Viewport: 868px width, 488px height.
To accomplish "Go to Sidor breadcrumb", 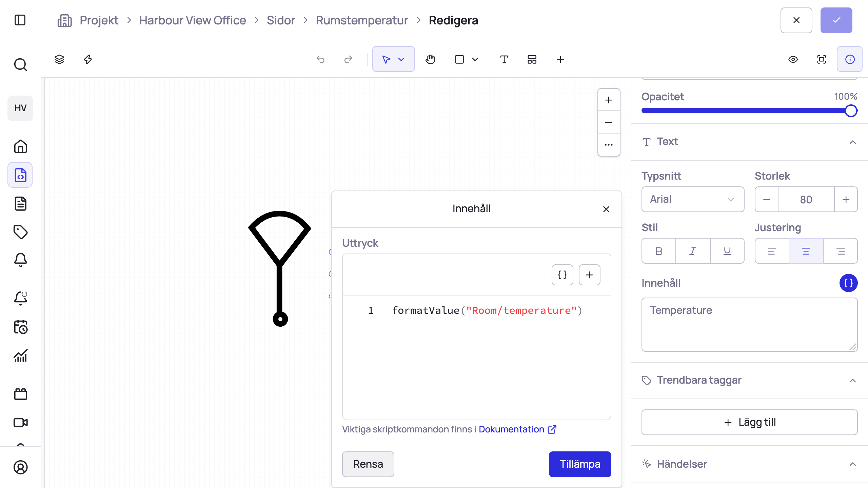I will click(x=281, y=20).
